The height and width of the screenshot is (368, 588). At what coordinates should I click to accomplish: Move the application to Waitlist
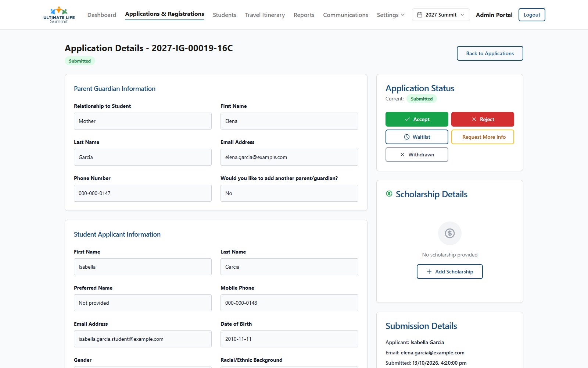(417, 137)
